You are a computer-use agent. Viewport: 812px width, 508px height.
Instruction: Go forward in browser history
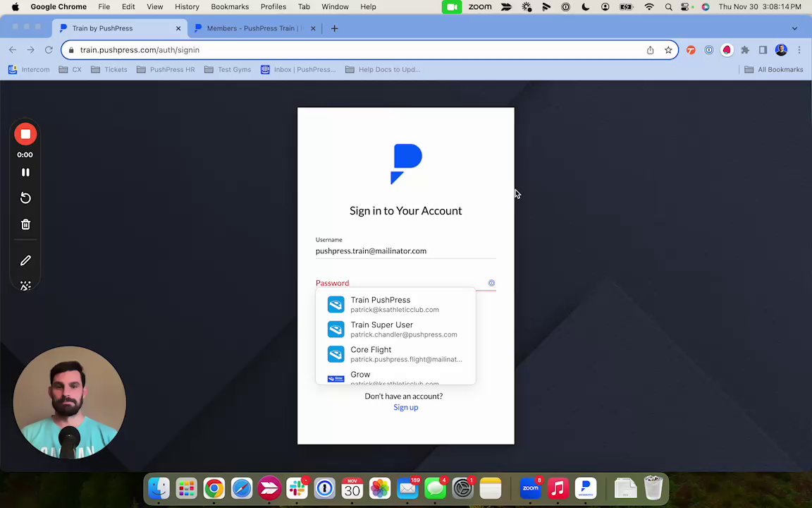(x=30, y=50)
